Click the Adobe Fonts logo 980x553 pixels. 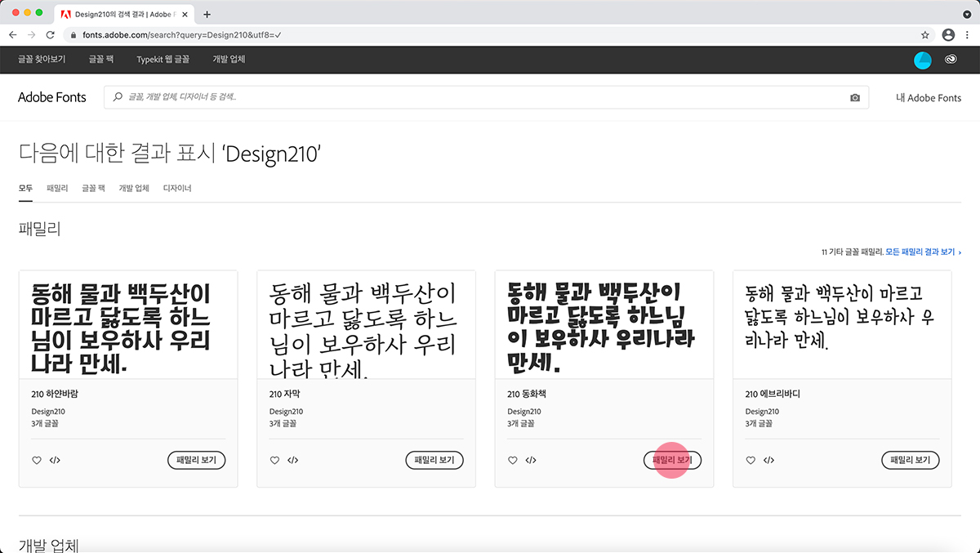(x=52, y=97)
